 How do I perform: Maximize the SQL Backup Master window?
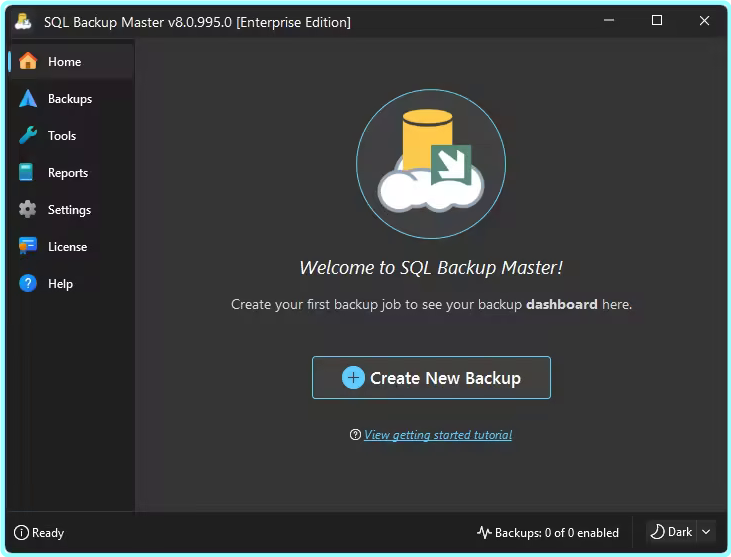point(656,21)
